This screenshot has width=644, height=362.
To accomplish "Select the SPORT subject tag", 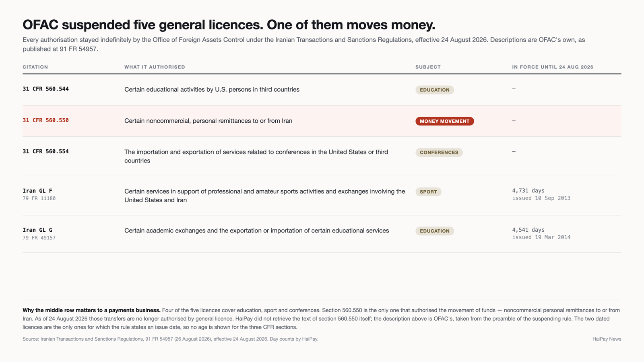I will point(428,192).
